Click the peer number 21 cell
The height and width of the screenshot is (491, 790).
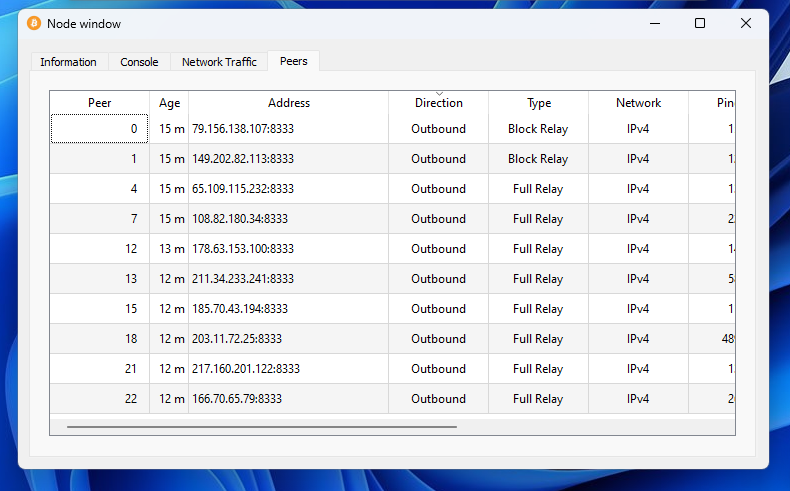99,369
